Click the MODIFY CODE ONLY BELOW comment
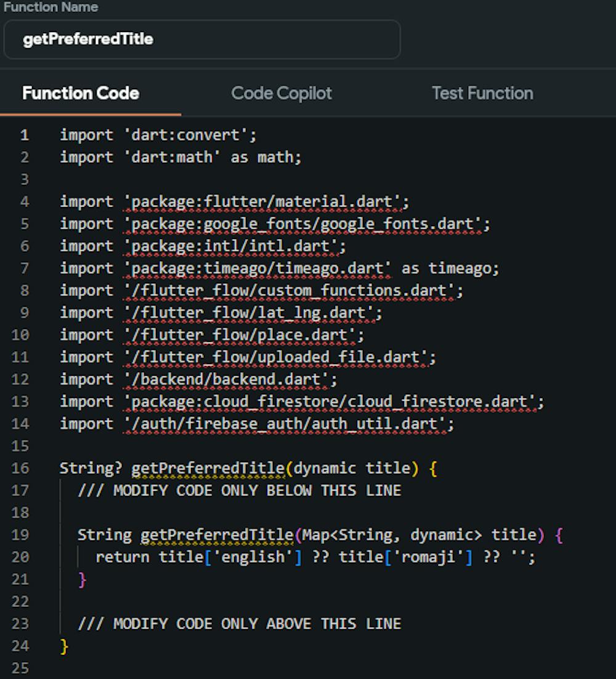This screenshot has width=616, height=679. click(x=240, y=490)
